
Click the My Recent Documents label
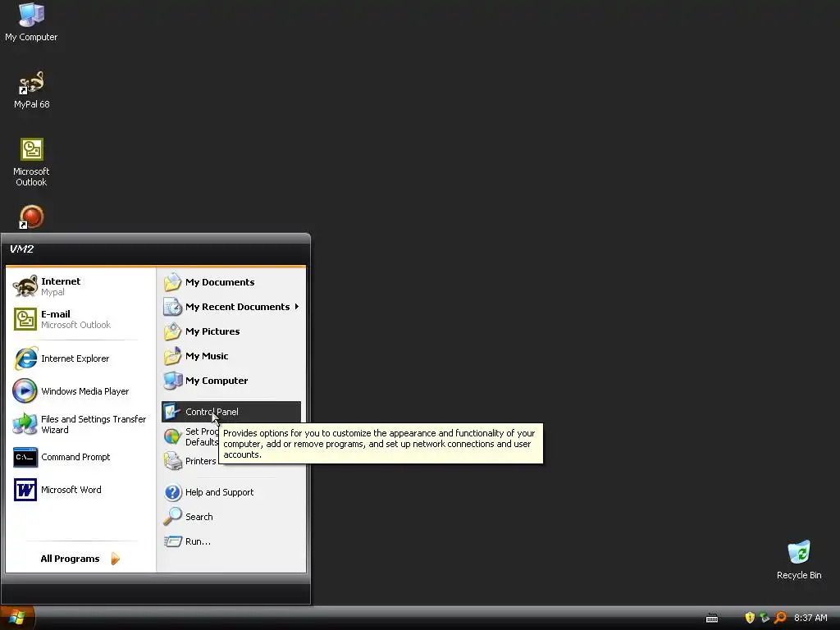pos(237,307)
